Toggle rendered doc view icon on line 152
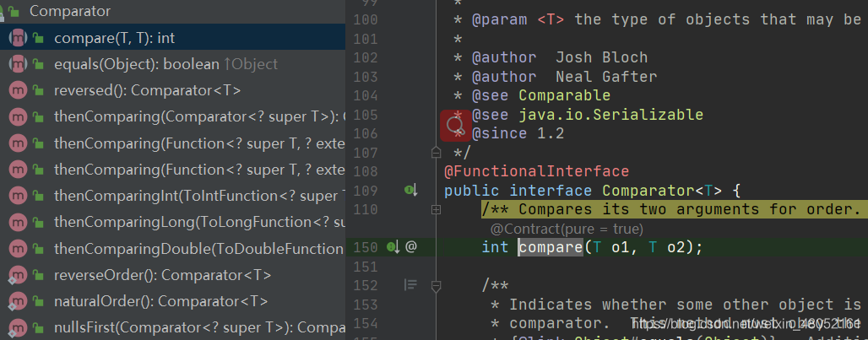 pos(410,284)
